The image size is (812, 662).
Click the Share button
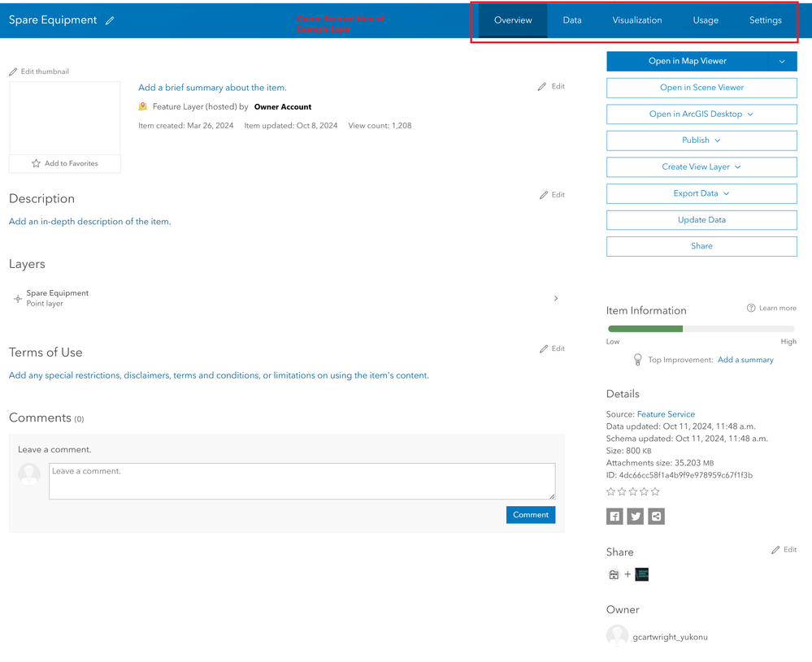(701, 246)
